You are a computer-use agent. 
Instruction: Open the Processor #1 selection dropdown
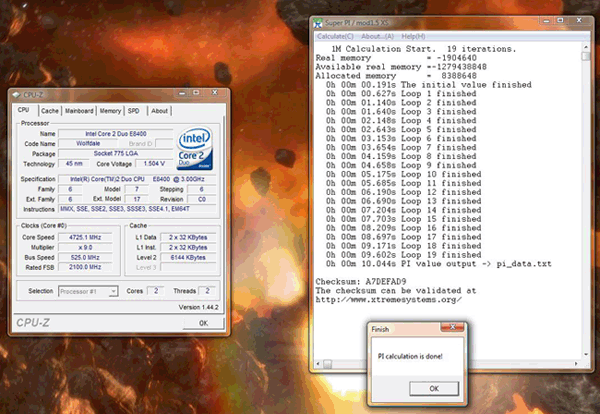click(88, 292)
